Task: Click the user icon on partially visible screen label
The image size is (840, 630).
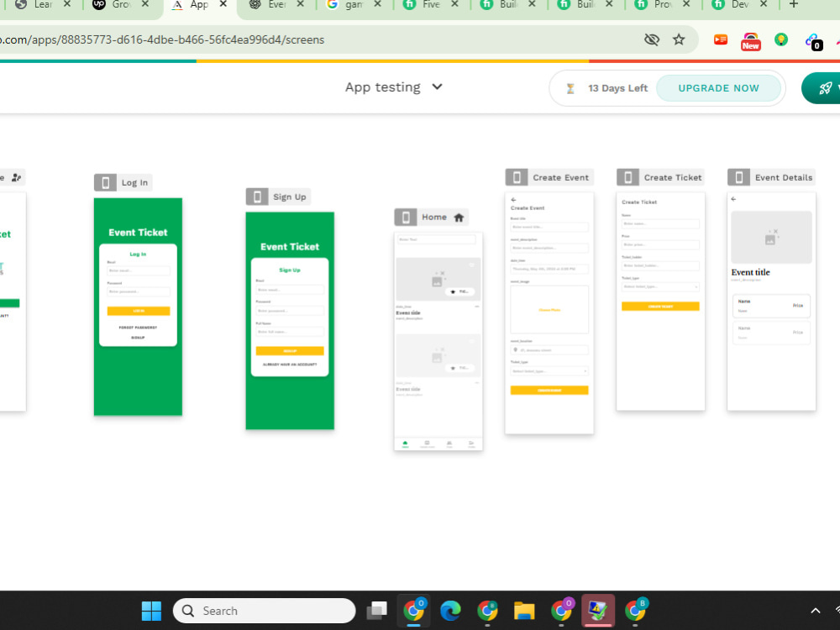Action: coord(16,177)
